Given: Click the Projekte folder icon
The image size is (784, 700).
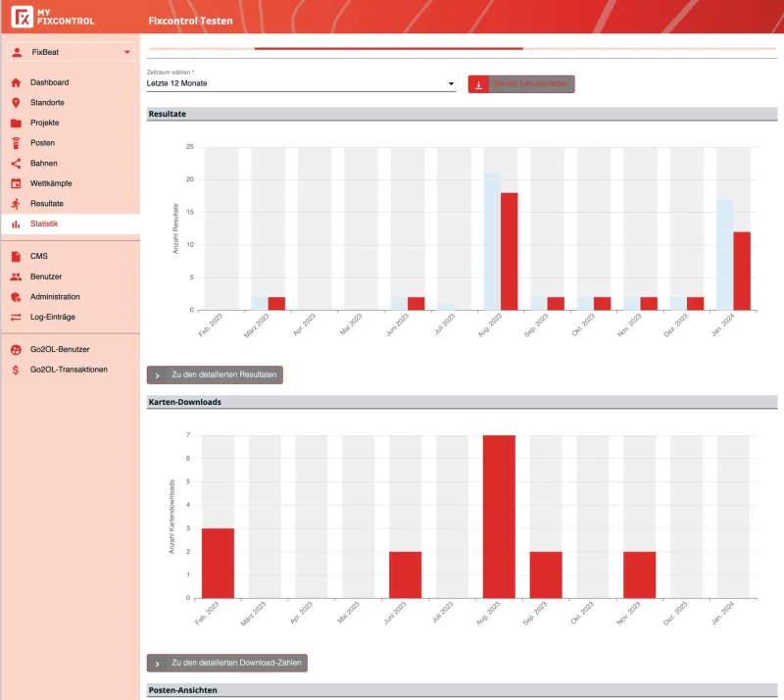Looking at the screenshot, I should click(x=16, y=124).
